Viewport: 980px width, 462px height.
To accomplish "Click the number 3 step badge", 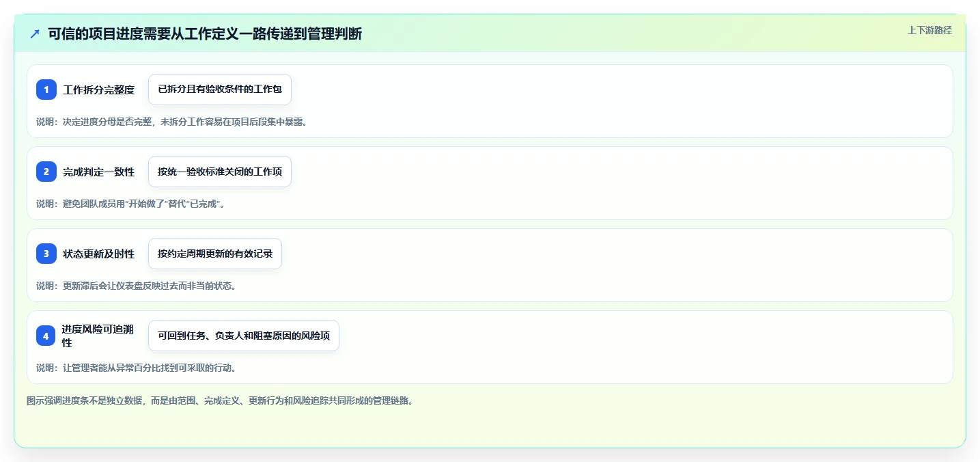I will click(x=46, y=254).
